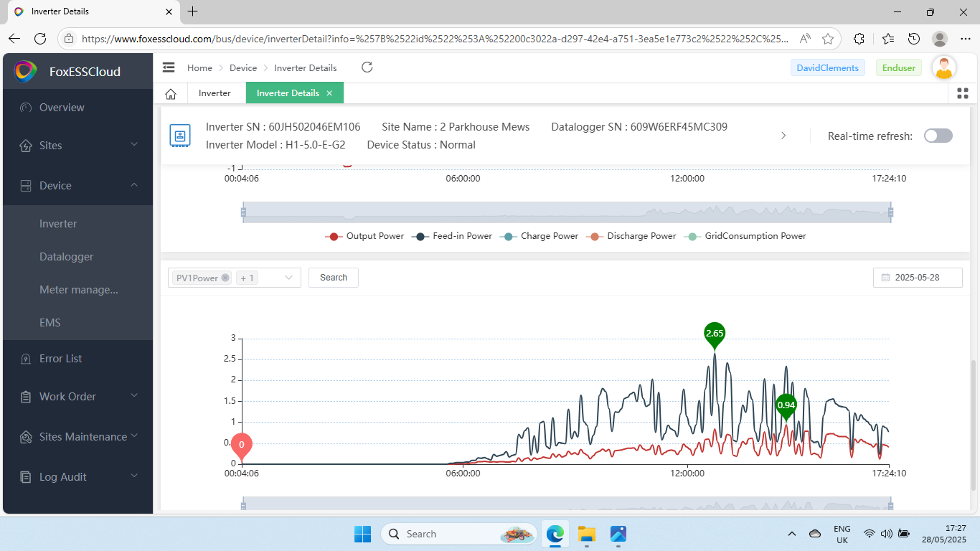This screenshot has height=551, width=980.
Task: Close the Inverter Details tab
Action: 329,93
